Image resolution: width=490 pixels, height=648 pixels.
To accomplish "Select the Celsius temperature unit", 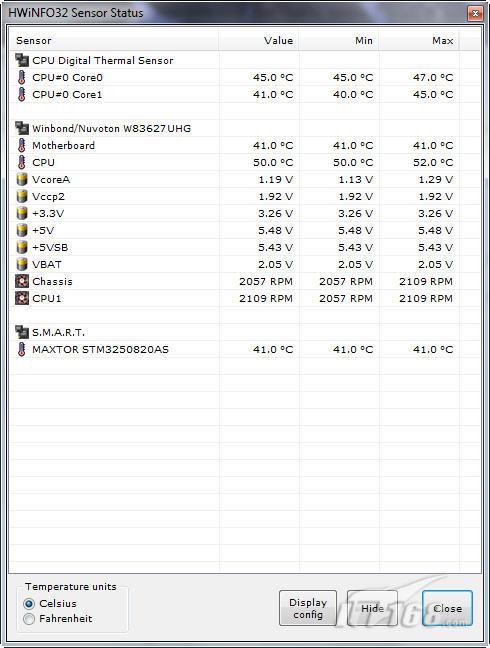I will click(29, 604).
